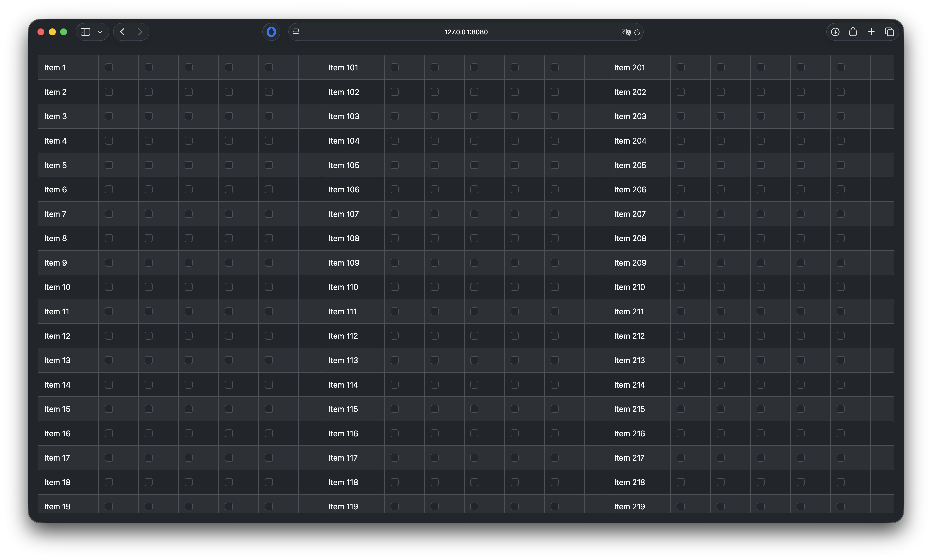Show downloads with the download icon
Viewport: 932px width, 560px height.
click(x=835, y=32)
